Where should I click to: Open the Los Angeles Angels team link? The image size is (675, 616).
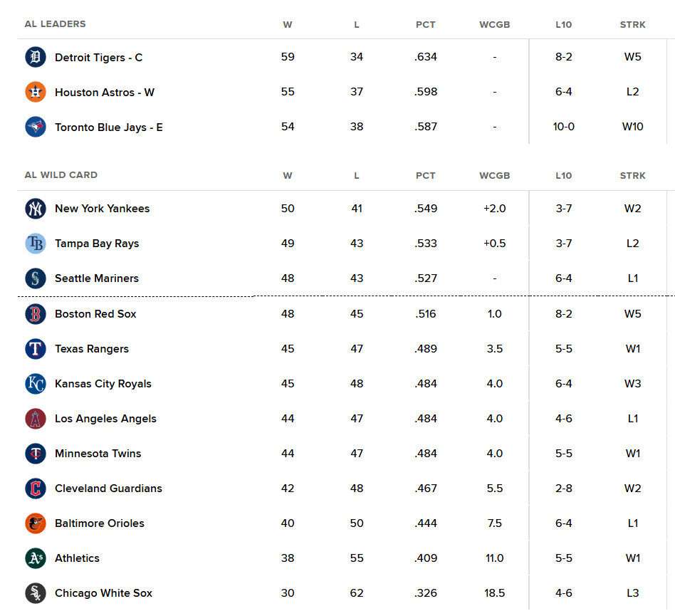click(x=105, y=419)
